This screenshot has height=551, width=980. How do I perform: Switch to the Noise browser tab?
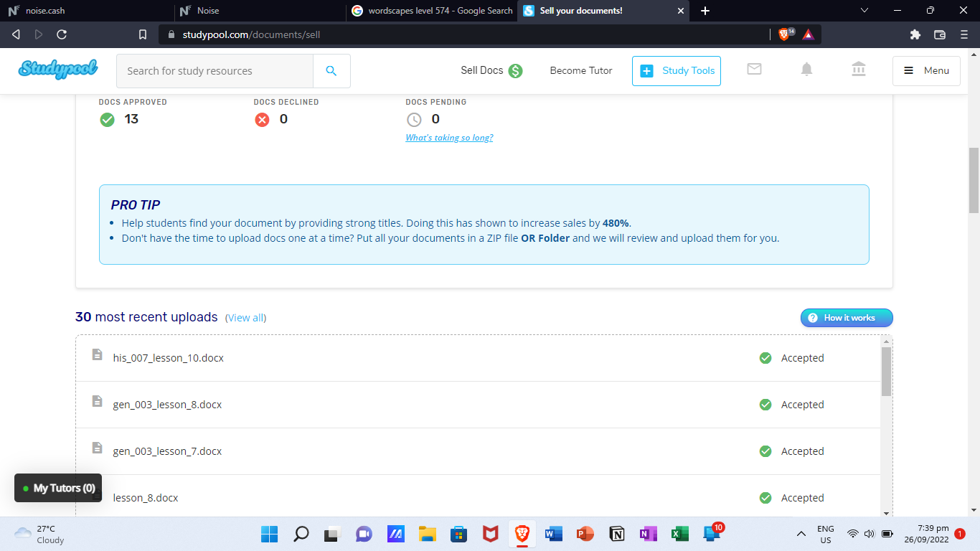click(259, 11)
